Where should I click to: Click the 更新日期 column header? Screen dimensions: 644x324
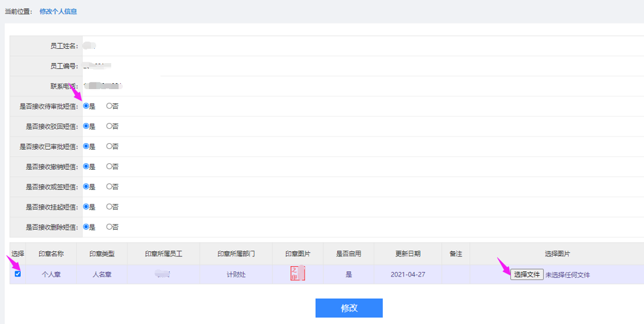(x=408, y=254)
